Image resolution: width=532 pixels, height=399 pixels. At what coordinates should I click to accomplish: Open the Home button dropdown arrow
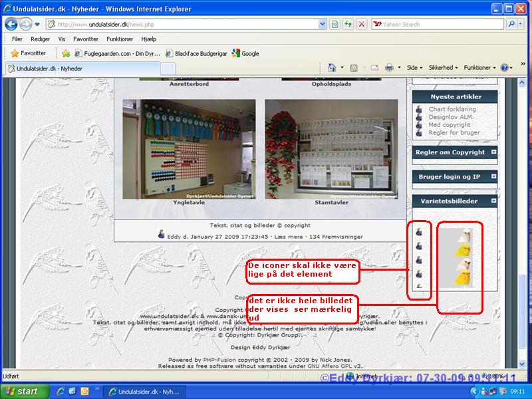pos(342,68)
